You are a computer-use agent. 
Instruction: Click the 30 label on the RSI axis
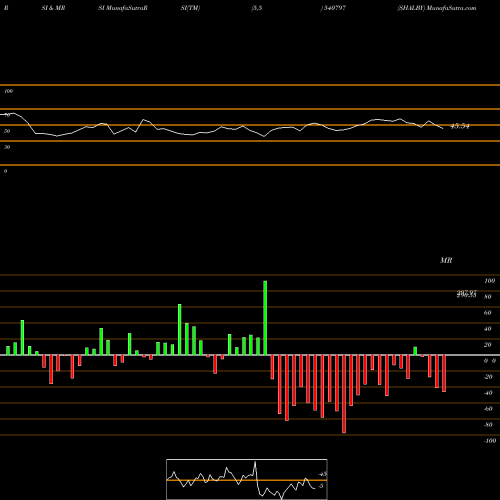point(7,147)
